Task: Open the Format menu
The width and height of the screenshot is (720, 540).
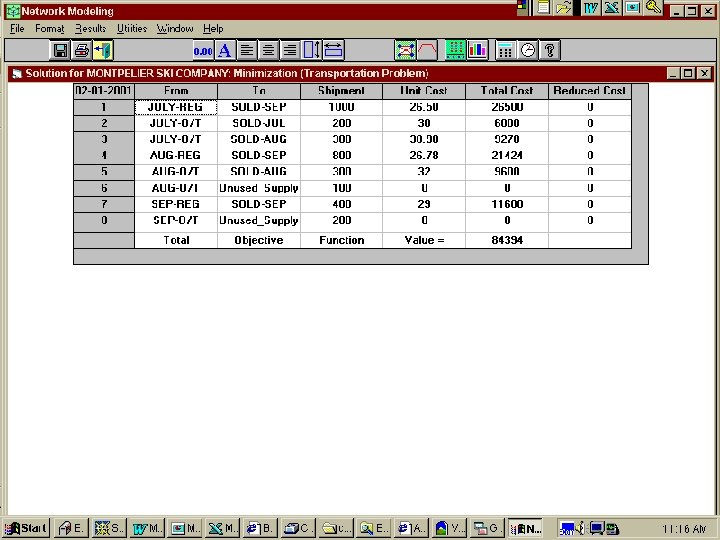Action: pos(50,28)
